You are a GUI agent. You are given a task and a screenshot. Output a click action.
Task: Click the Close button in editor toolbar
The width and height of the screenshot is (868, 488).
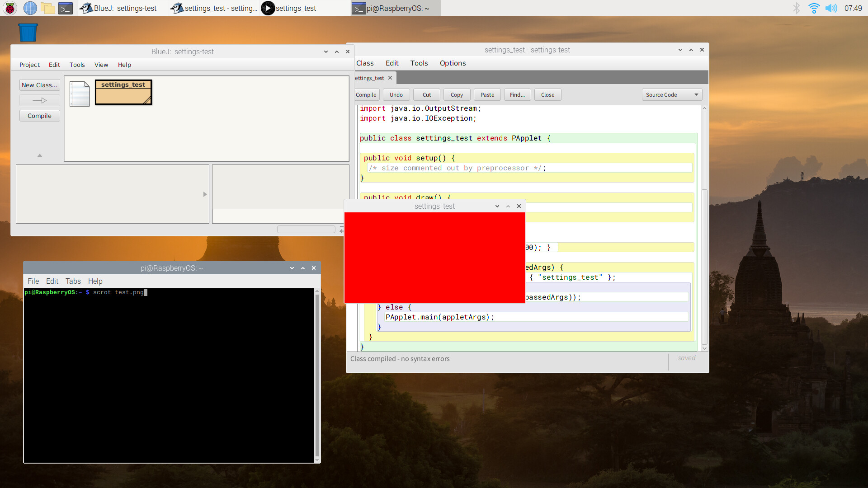548,95
